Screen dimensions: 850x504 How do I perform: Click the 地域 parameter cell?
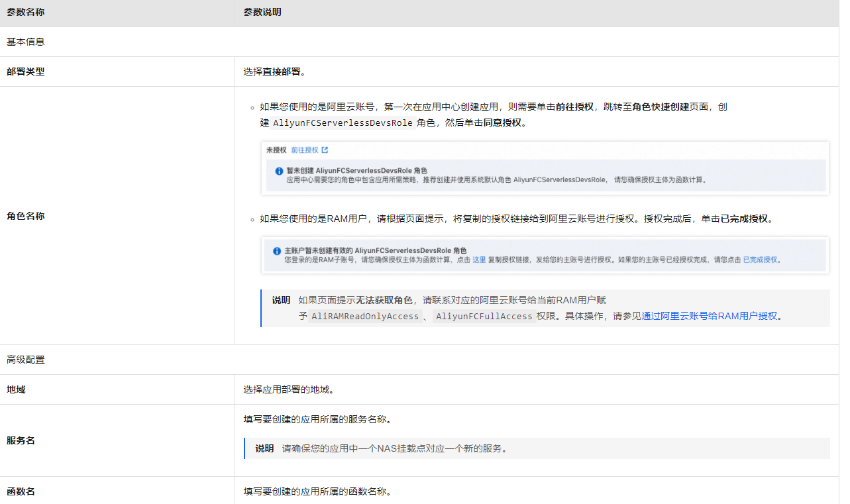[x=117, y=389]
